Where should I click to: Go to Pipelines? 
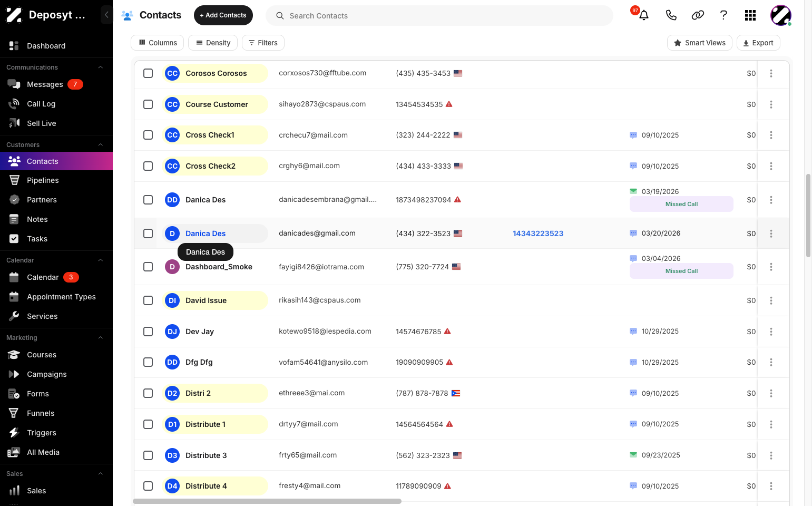[56, 180]
